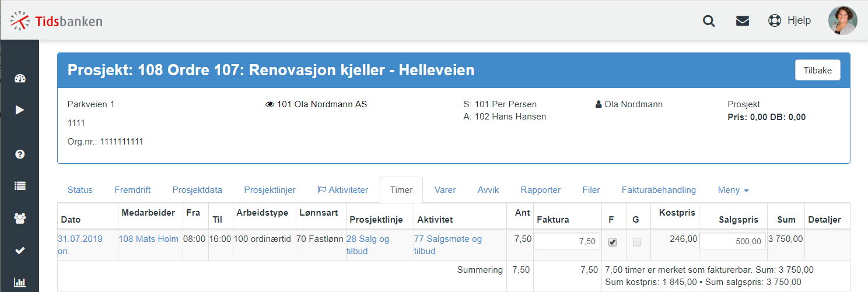Click the Tilbake button

(818, 70)
